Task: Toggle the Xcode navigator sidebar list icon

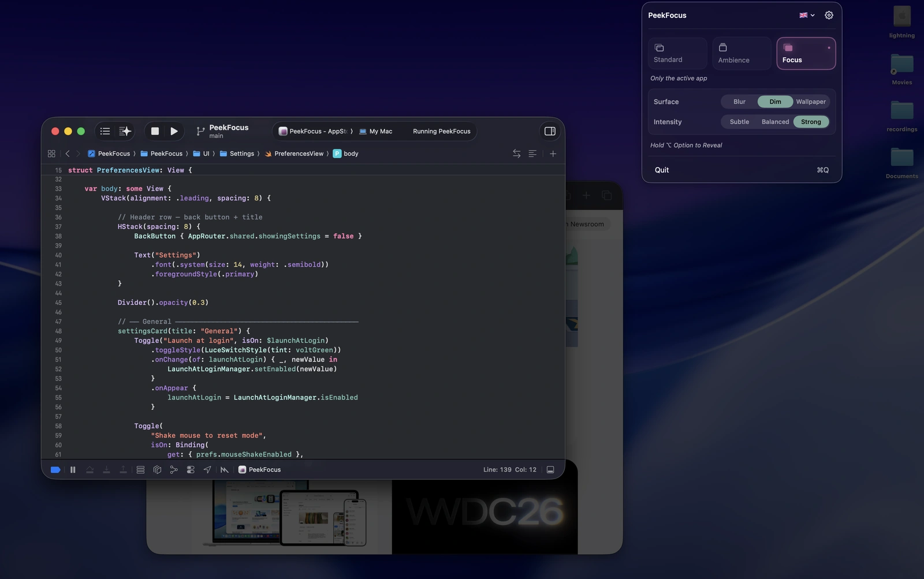Action: point(105,131)
